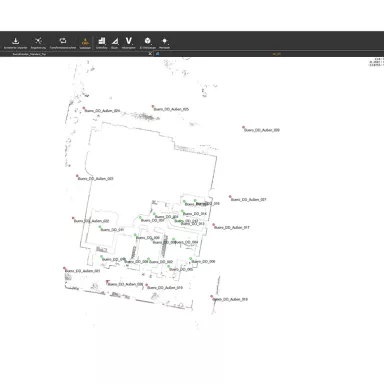
Task: Select green scan marker Buero_DG_011
Action: [100, 227]
